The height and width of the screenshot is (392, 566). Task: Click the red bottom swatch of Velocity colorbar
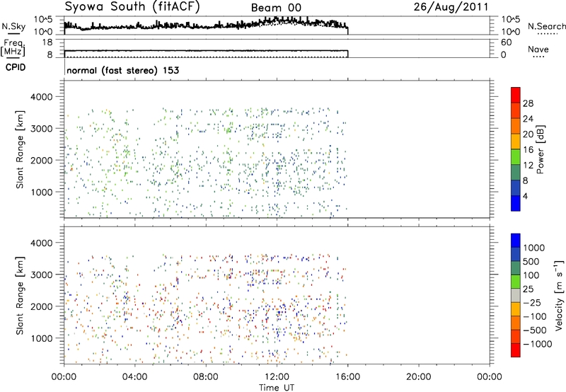(516, 350)
